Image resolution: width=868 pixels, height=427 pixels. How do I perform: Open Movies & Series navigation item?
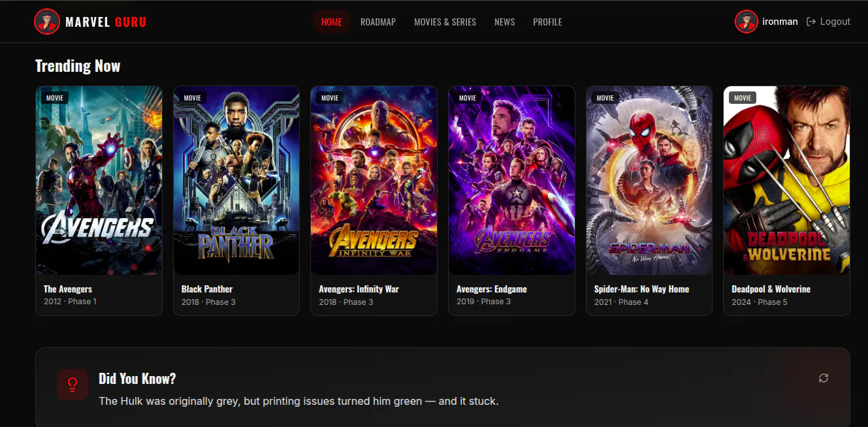point(445,22)
